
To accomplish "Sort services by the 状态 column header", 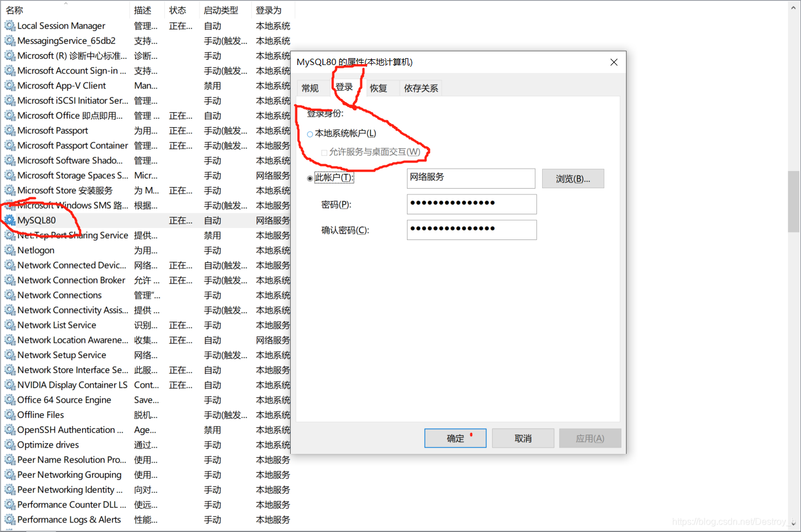I will pos(182,10).
